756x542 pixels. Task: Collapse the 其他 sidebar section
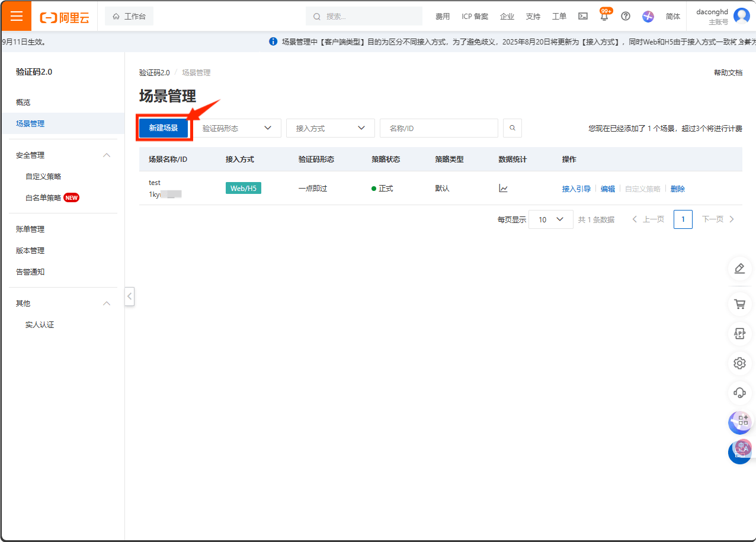[106, 303]
